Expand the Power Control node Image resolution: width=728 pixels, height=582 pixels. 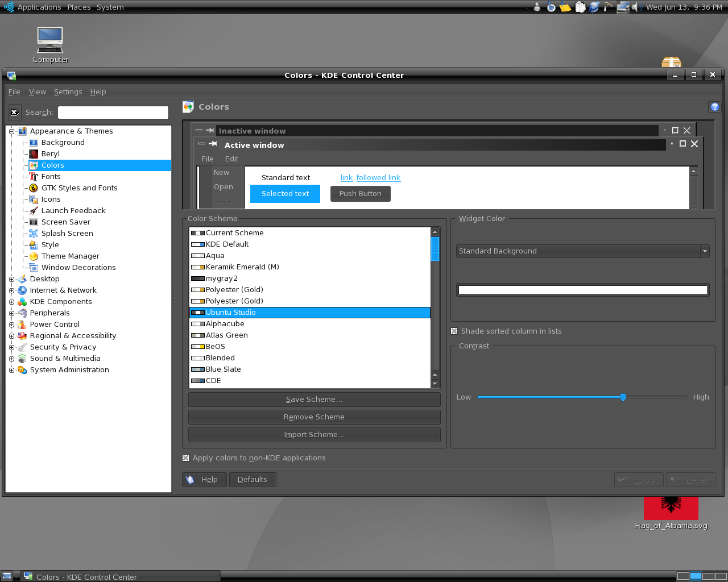tap(11, 325)
